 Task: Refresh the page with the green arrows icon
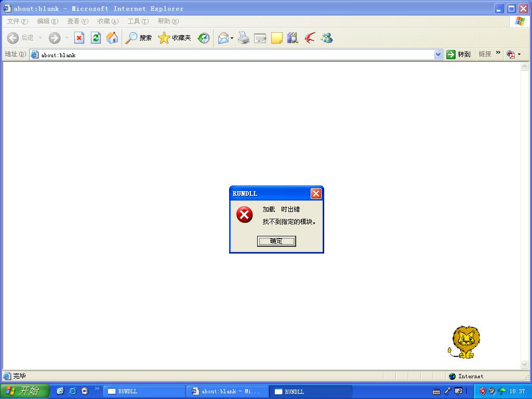click(x=96, y=37)
